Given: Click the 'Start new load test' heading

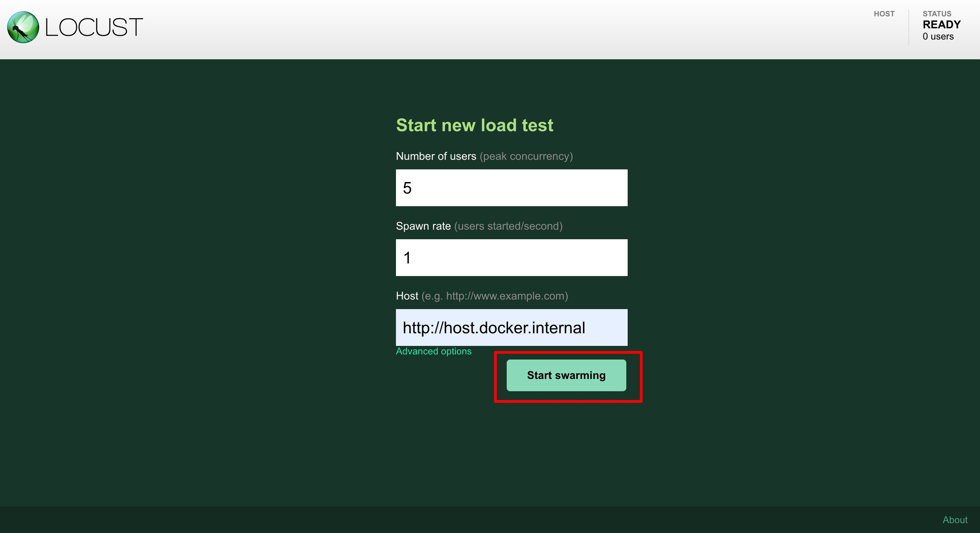Looking at the screenshot, I should coord(474,125).
